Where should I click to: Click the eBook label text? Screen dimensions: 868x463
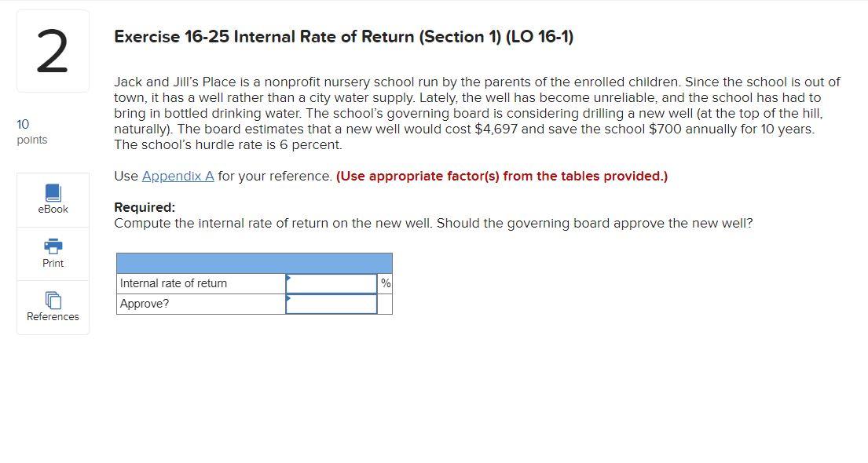[x=53, y=209]
